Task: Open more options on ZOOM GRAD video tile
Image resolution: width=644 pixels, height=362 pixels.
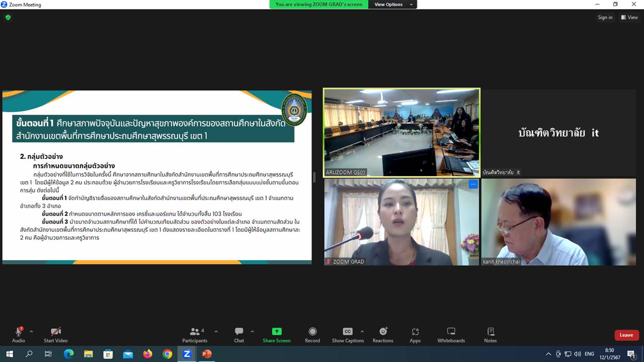Action: click(x=473, y=185)
